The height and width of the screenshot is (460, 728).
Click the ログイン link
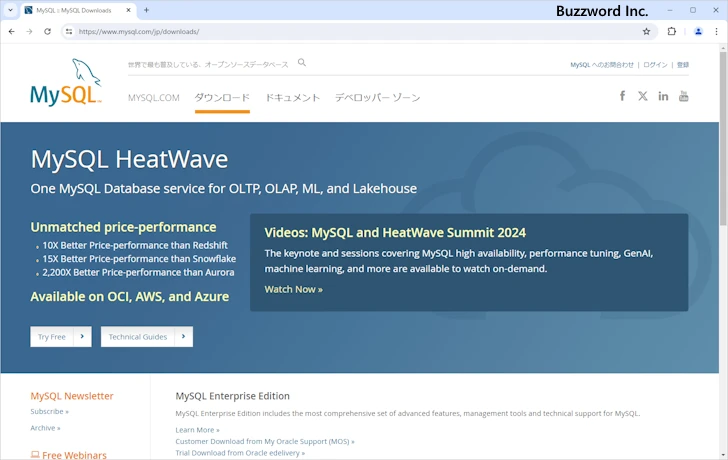tap(655, 65)
